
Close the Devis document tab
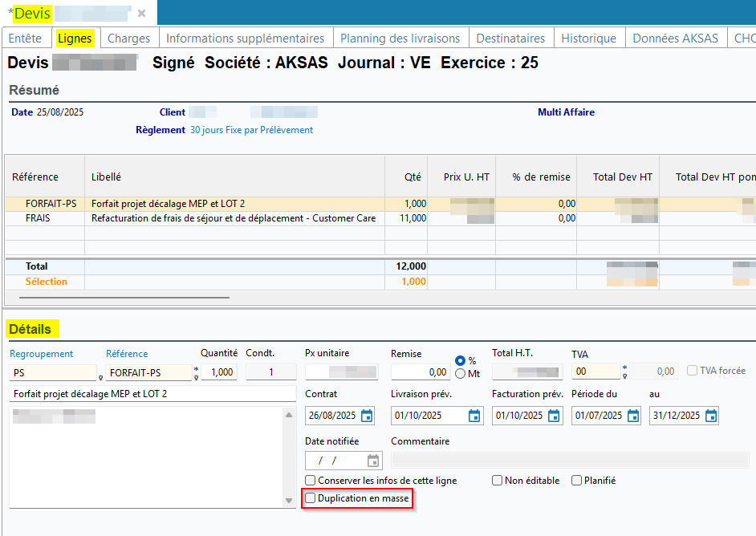tap(142, 14)
